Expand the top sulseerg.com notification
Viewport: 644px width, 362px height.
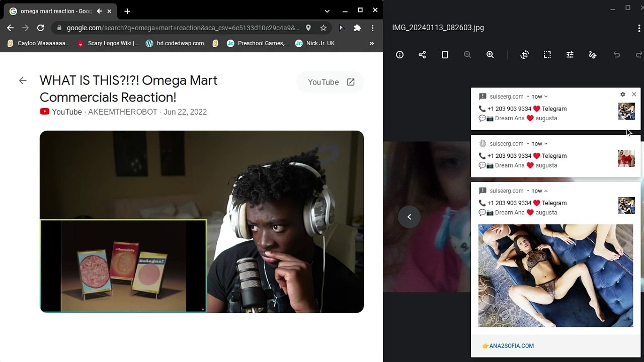pos(546,97)
